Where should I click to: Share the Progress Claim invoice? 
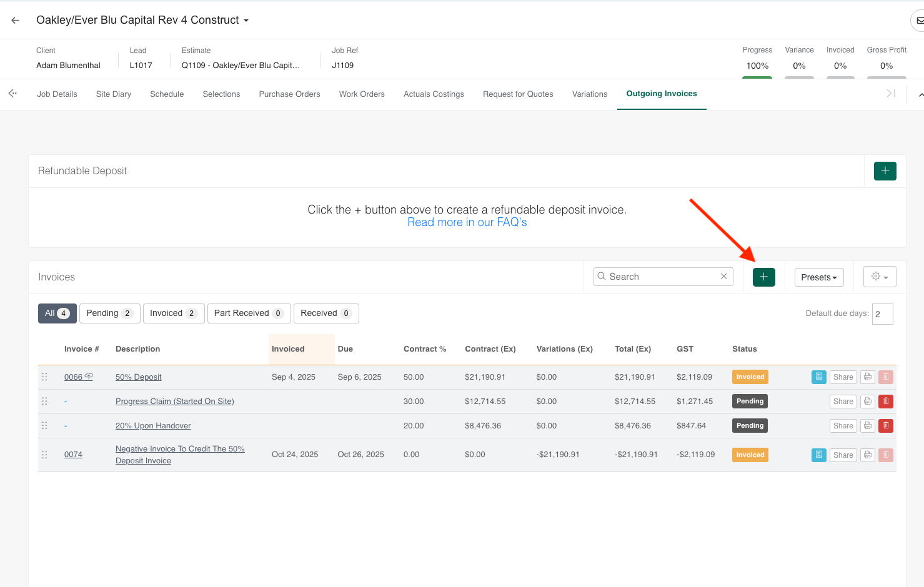click(x=843, y=402)
